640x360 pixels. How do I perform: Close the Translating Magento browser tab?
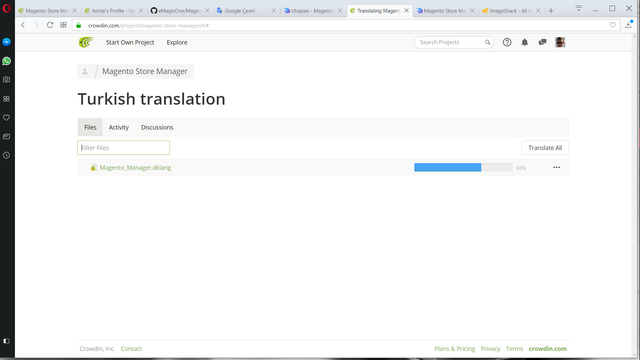[406, 11]
